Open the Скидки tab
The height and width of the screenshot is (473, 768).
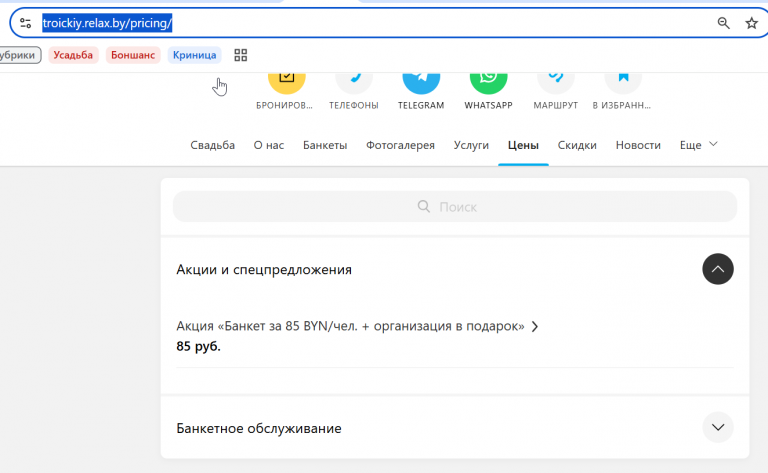click(577, 145)
